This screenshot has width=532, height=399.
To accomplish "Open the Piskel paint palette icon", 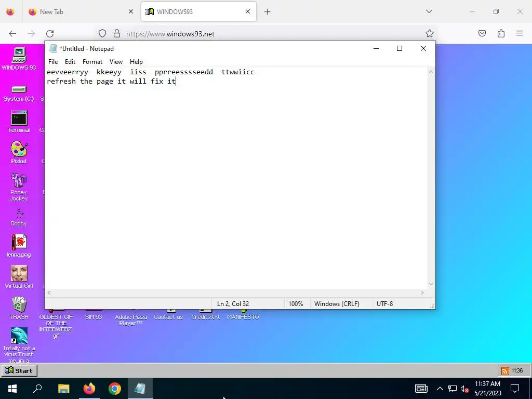I will (19, 152).
